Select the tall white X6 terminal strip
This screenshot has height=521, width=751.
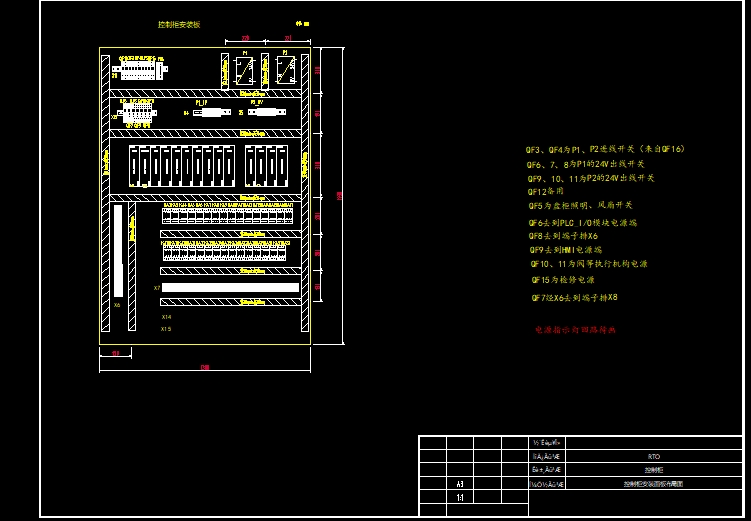pyautogui.click(x=118, y=251)
